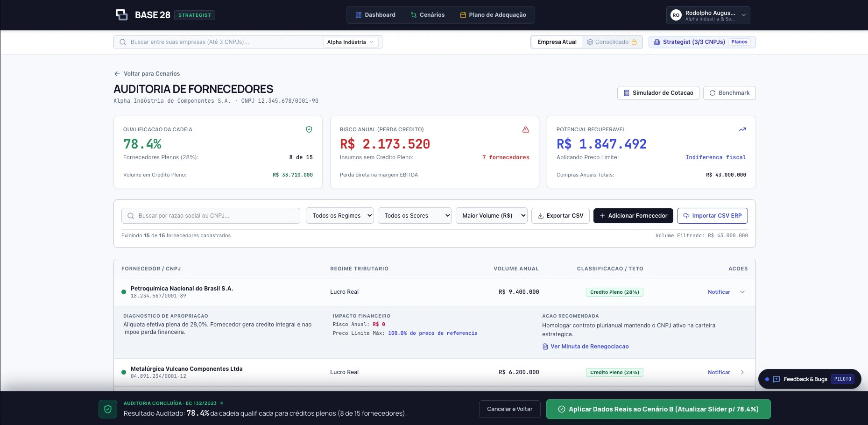Open the Plano de Adequação navigation tab
Screen dimensions: 868x425
click(493, 15)
